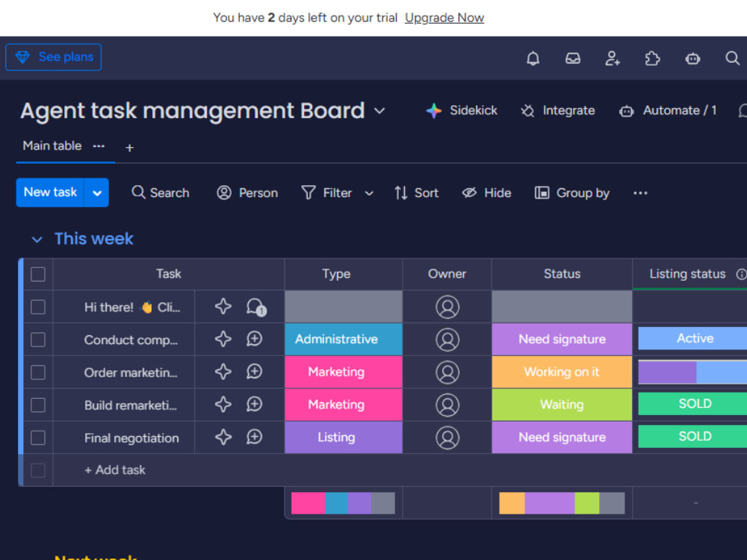Set Status for Hi there row
Screen dimensions: 747x560
click(x=562, y=307)
